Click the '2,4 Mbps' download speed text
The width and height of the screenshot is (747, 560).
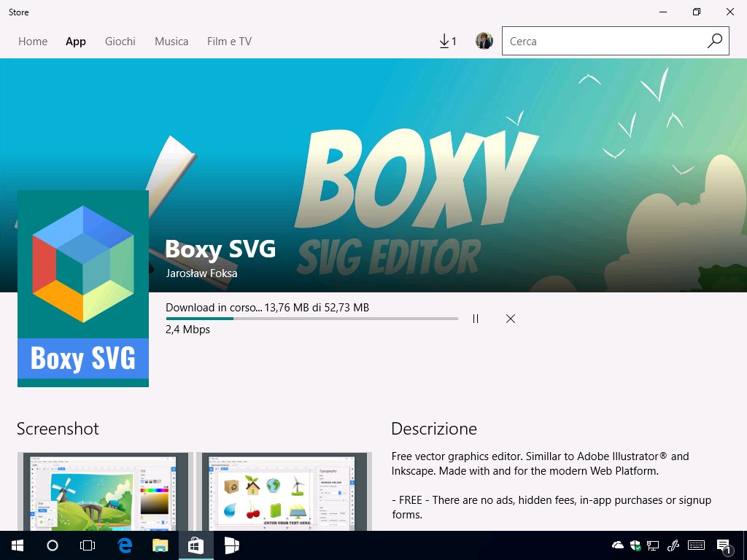click(187, 330)
